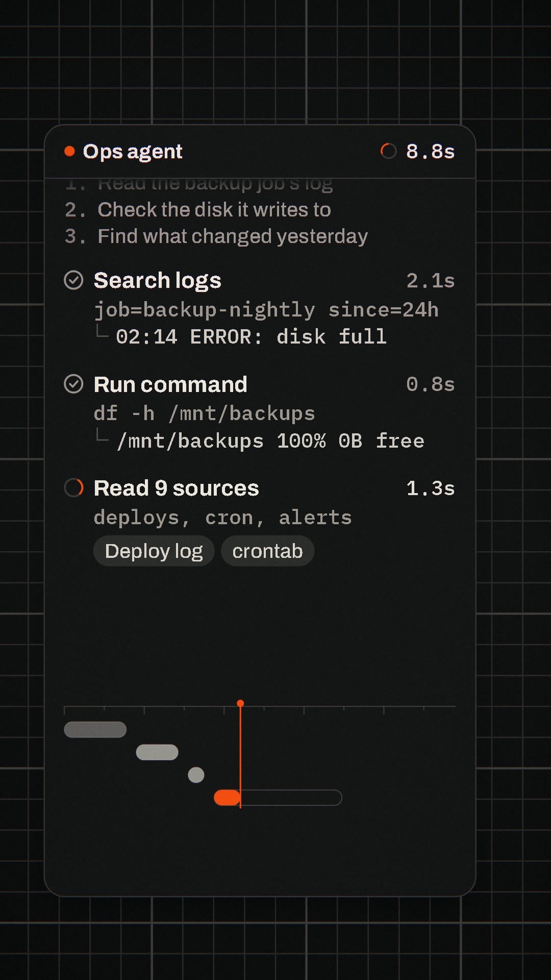Select plan step 'Find what changed yesterday'
This screenshot has height=980, width=551.
pos(216,236)
